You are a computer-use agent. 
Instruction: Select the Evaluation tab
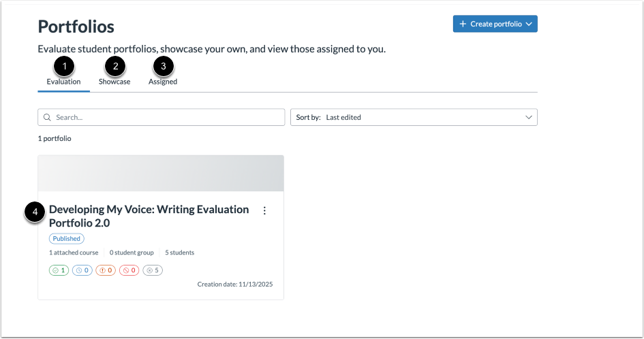point(63,82)
